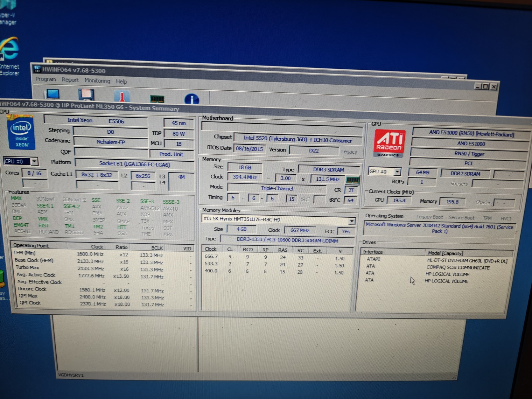Expand the CPU #0 selector dropdown
The image size is (532, 399).
pos(34,162)
